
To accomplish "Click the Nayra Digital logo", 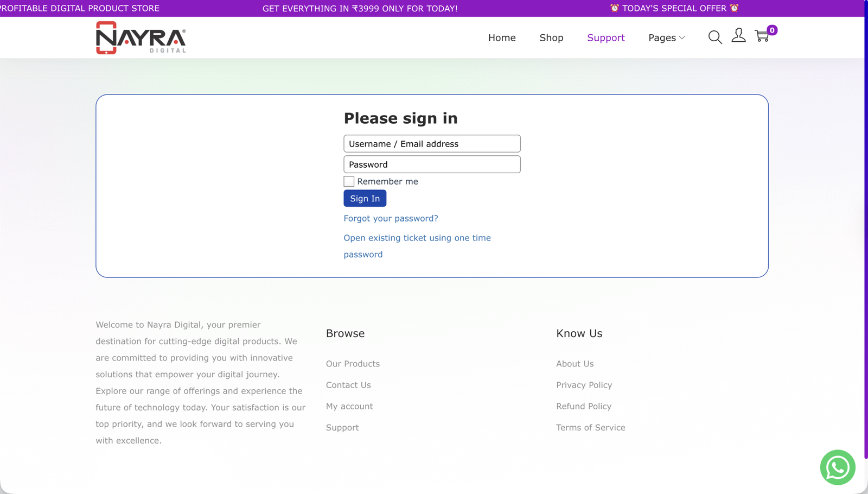I will click(141, 37).
